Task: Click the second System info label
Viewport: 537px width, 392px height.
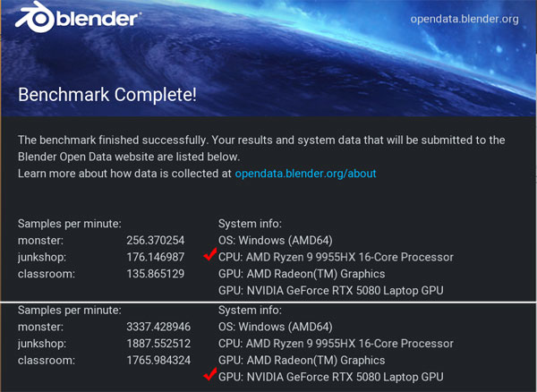Action: pyautogui.click(x=250, y=311)
